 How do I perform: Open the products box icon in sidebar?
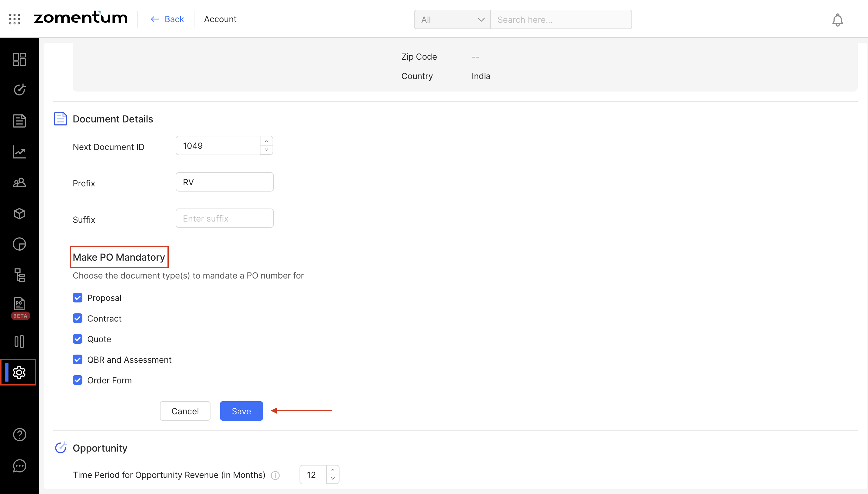pyautogui.click(x=19, y=213)
